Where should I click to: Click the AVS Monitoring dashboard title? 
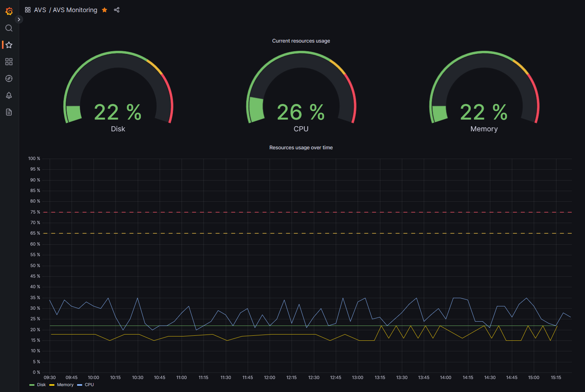click(x=75, y=10)
